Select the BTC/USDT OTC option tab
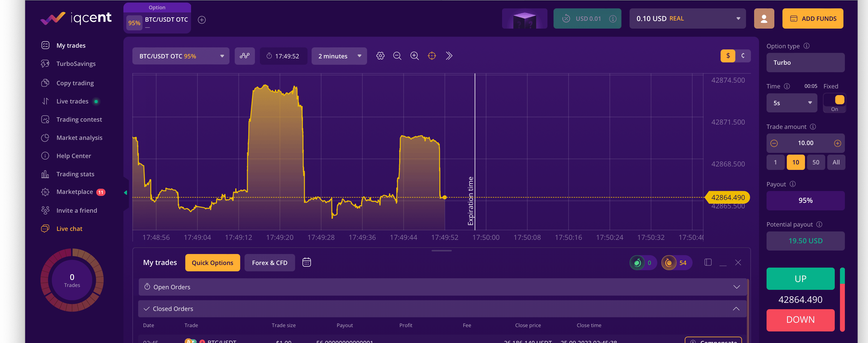868x343 pixels. tap(157, 19)
